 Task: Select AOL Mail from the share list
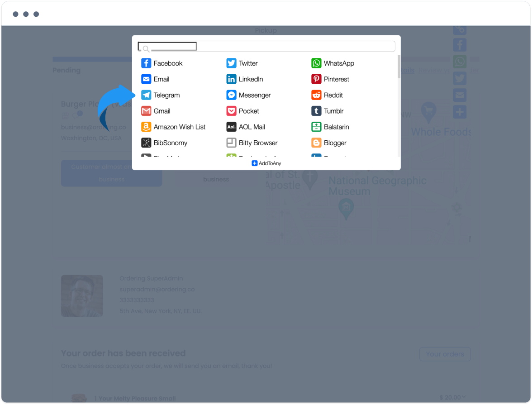pos(246,127)
